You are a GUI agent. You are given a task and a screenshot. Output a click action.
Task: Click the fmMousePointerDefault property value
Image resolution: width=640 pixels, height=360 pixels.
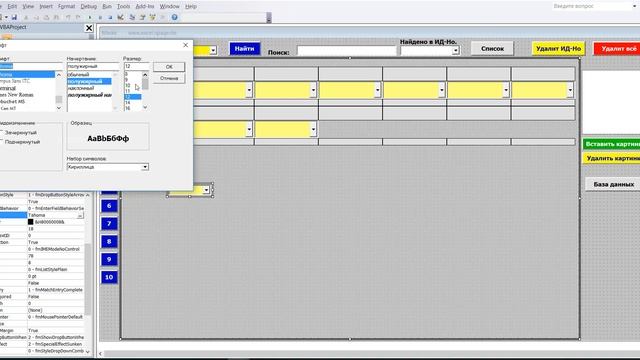(x=56, y=317)
